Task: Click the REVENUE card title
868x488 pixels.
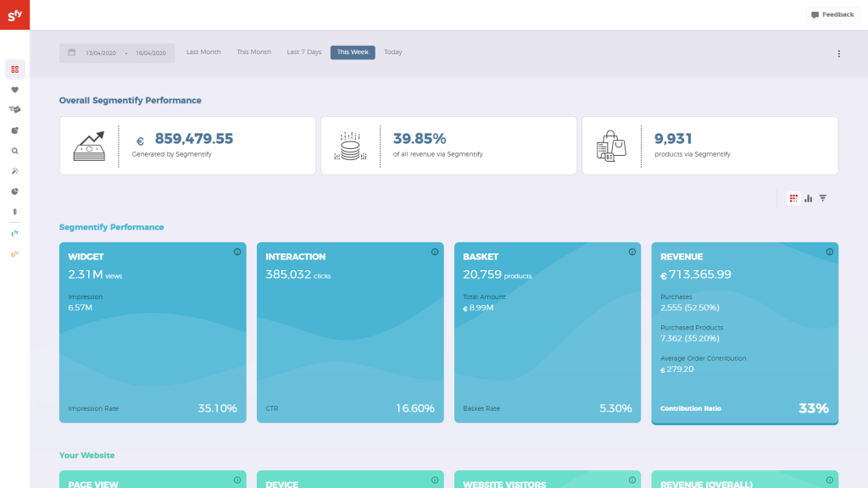Action: pos(682,257)
